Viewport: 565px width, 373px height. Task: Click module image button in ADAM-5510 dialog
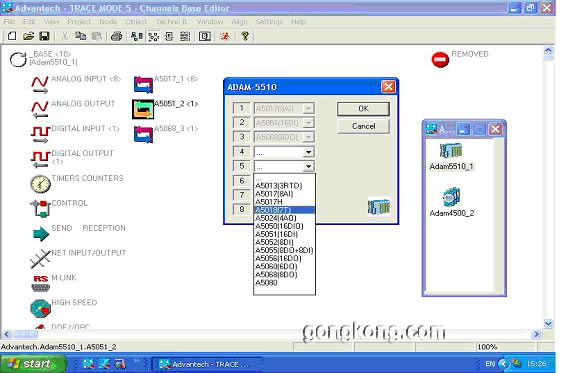point(379,207)
